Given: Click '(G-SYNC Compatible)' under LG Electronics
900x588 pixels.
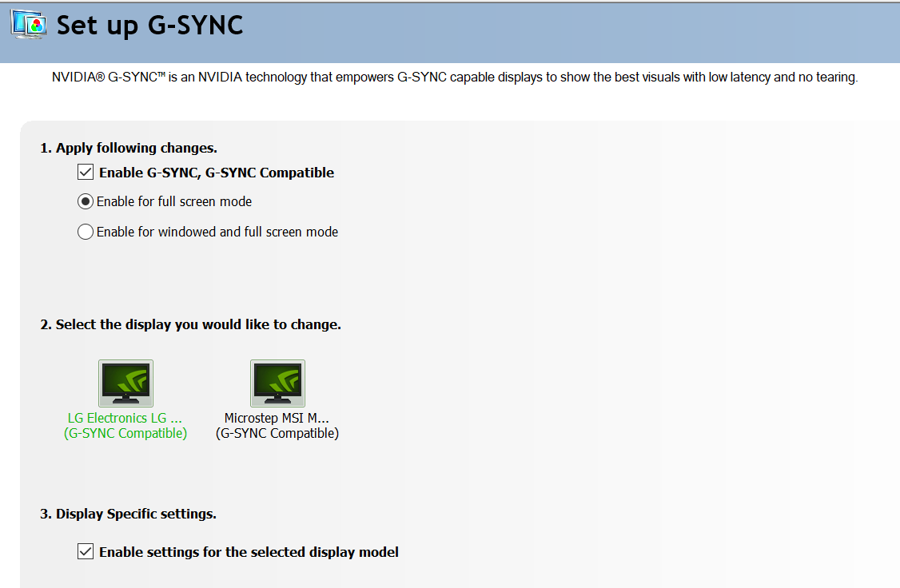Looking at the screenshot, I should click(x=125, y=433).
